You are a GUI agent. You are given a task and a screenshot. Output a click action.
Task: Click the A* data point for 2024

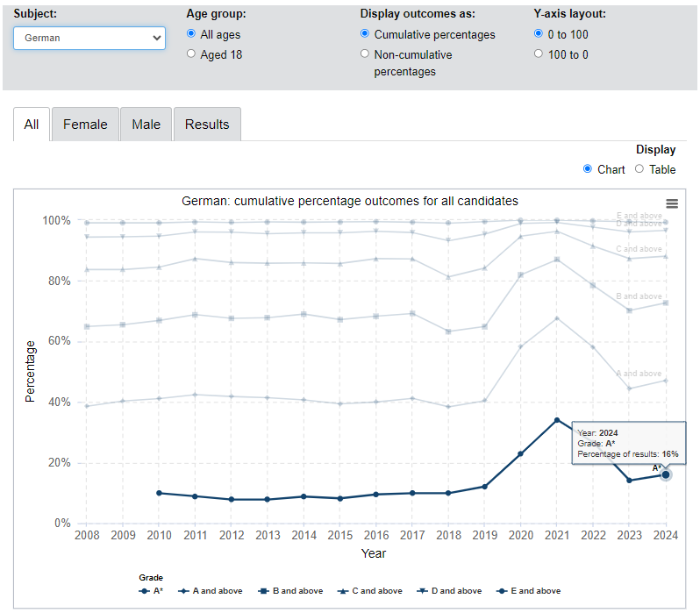[x=666, y=474]
